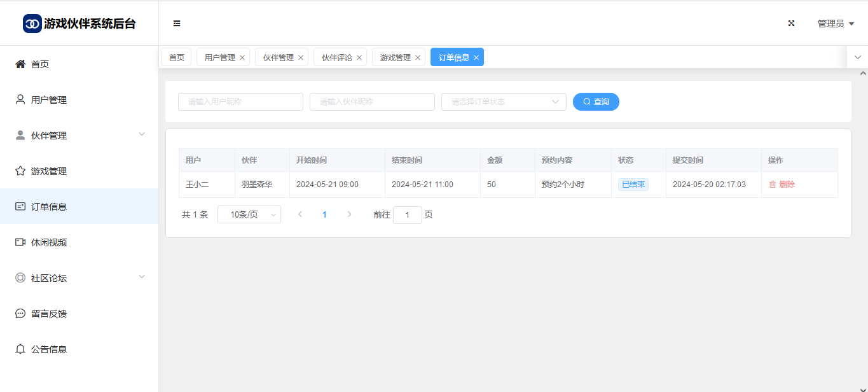Switch to the 用户管理 tab
868x392 pixels.
point(219,57)
